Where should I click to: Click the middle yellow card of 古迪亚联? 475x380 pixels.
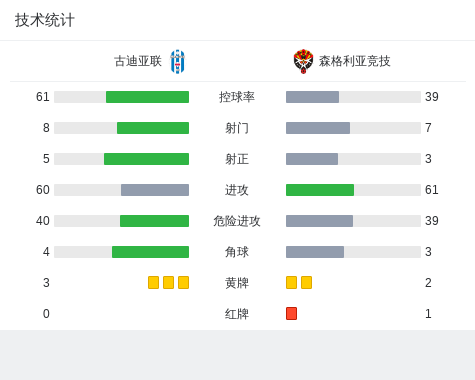168,282
